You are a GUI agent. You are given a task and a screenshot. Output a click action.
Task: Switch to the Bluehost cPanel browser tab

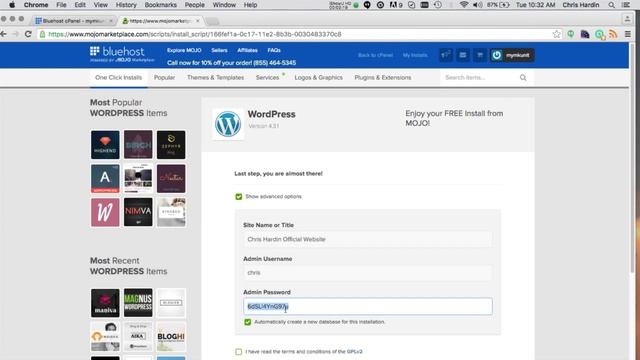pyautogui.click(x=73, y=21)
